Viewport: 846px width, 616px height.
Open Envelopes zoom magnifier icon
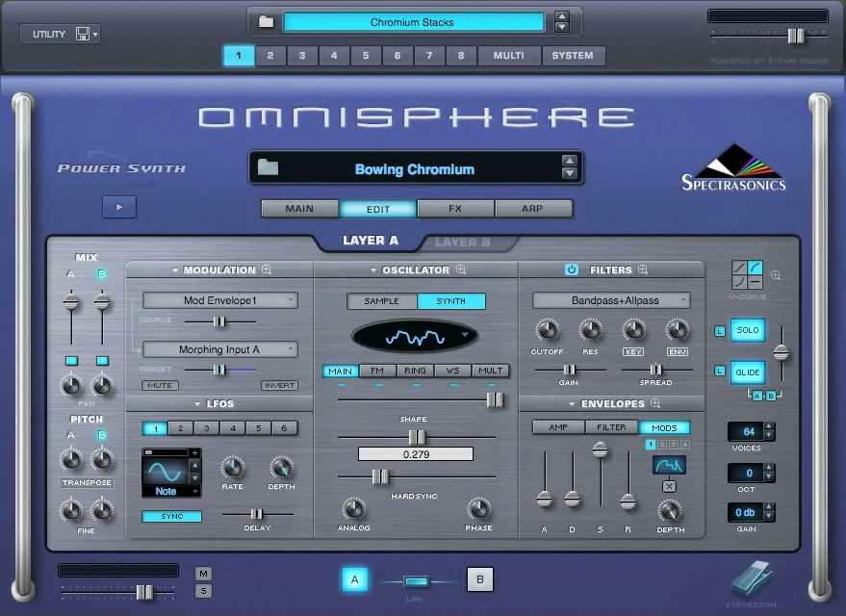click(x=655, y=404)
